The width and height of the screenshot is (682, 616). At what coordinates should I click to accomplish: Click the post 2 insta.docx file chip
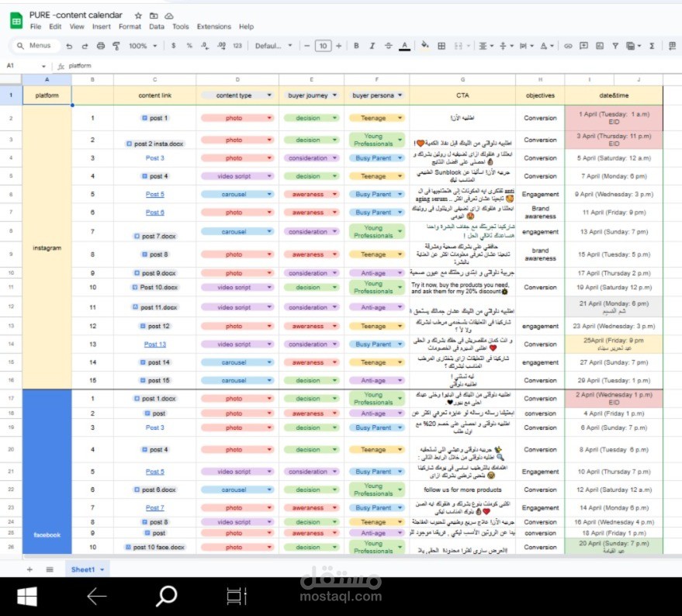click(155, 144)
